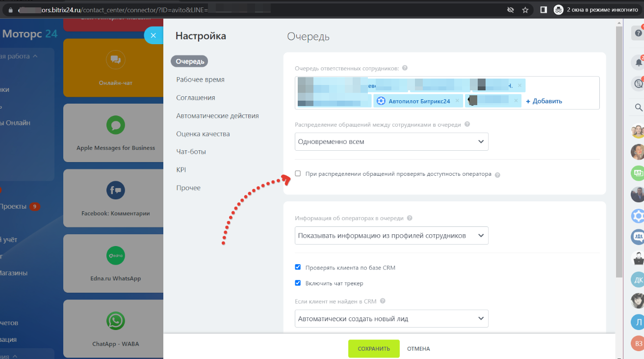The height and width of the screenshot is (359, 644).
Task: Switch to the Рабочее время settings section
Action: 200,80
